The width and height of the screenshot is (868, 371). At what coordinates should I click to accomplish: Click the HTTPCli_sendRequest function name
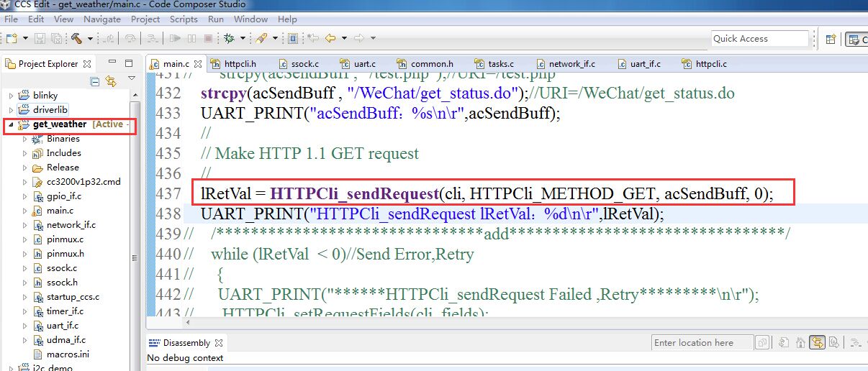click(x=355, y=193)
